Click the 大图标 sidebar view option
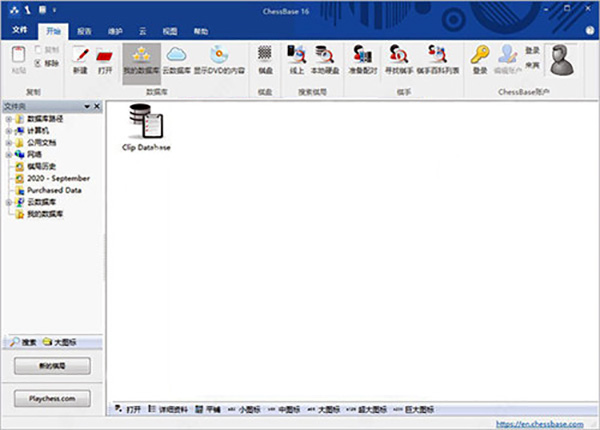Viewport: 600px width, 430px height. coord(60,342)
